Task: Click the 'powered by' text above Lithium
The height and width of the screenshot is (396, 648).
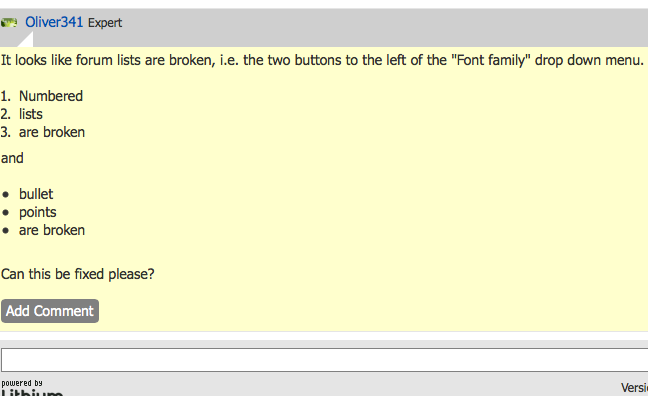Action: pyautogui.click(x=22, y=383)
